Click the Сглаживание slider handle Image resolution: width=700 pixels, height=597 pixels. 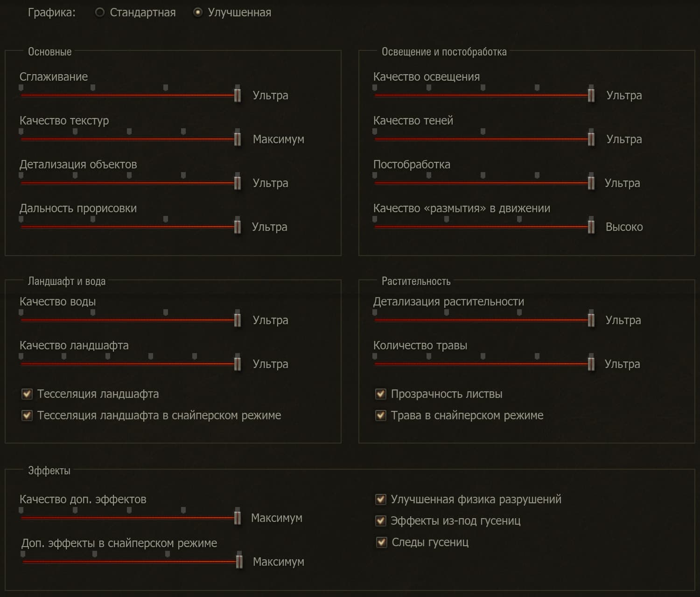point(238,95)
